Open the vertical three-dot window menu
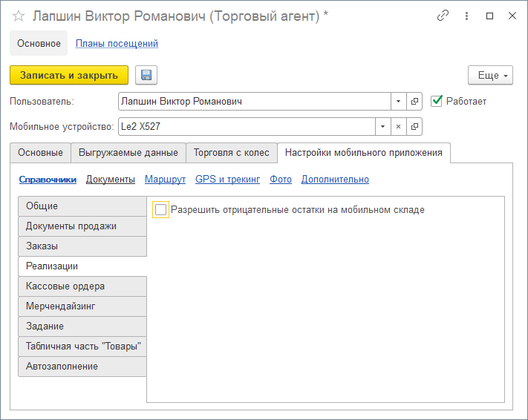This screenshot has width=528, height=420. click(x=466, y=16)
